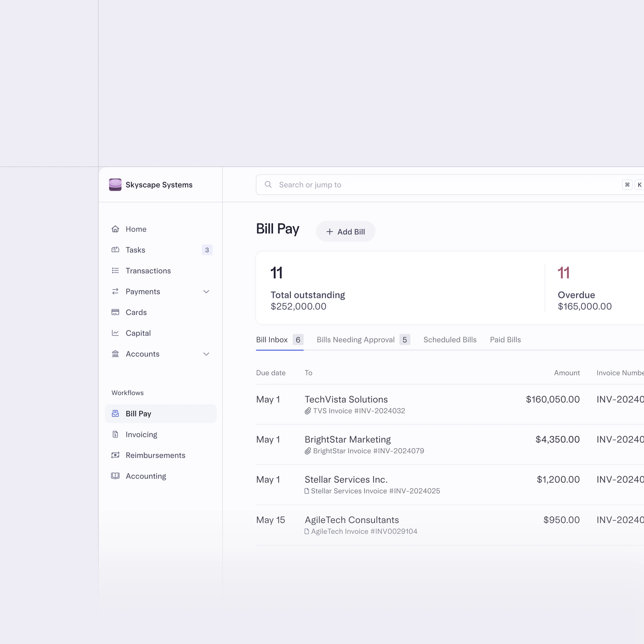The width and height of the screenshot is (644, 644).
Task: Expand the Payments section
Action: tap(206, 292)
